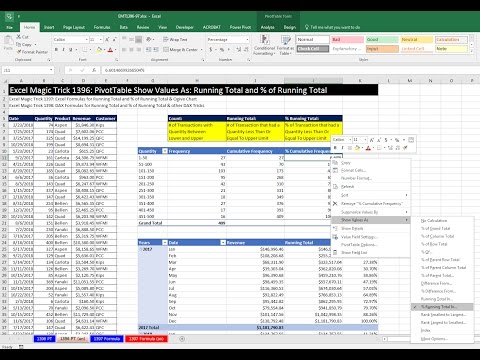Click the mini toolbar Bold icon
The height and width of the screenshot is (360, 480).
[335, 148]
